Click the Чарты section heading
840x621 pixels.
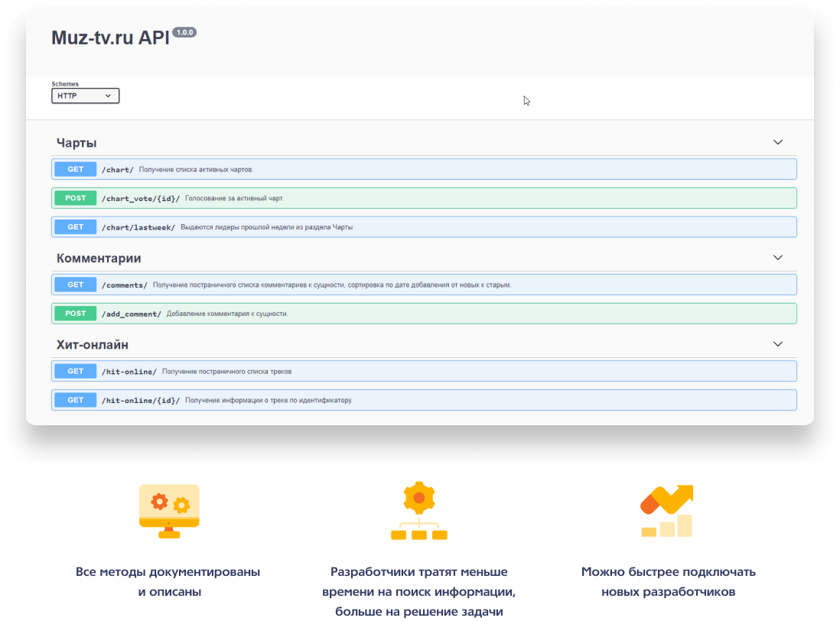77,143
